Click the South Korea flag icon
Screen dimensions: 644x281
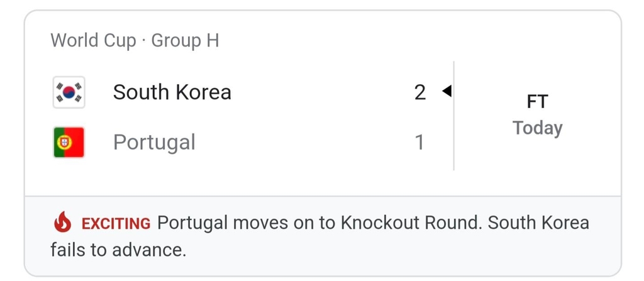tap(69, 92)
